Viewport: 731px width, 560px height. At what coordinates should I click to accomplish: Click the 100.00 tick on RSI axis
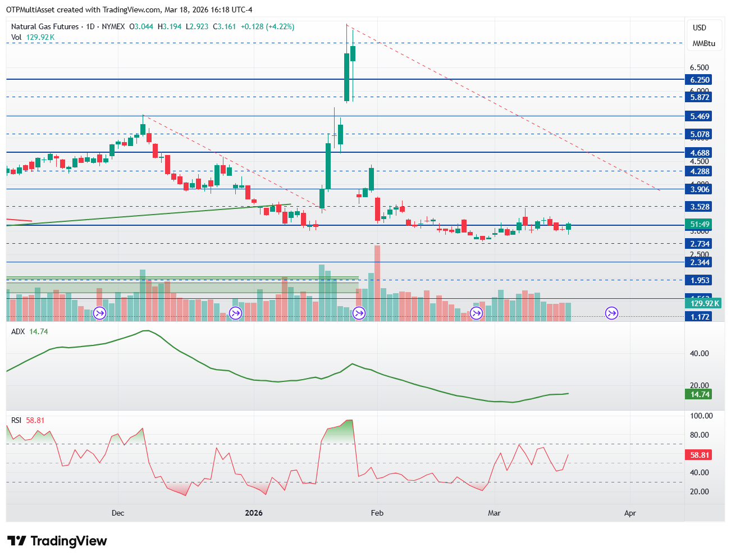(701, 416)
